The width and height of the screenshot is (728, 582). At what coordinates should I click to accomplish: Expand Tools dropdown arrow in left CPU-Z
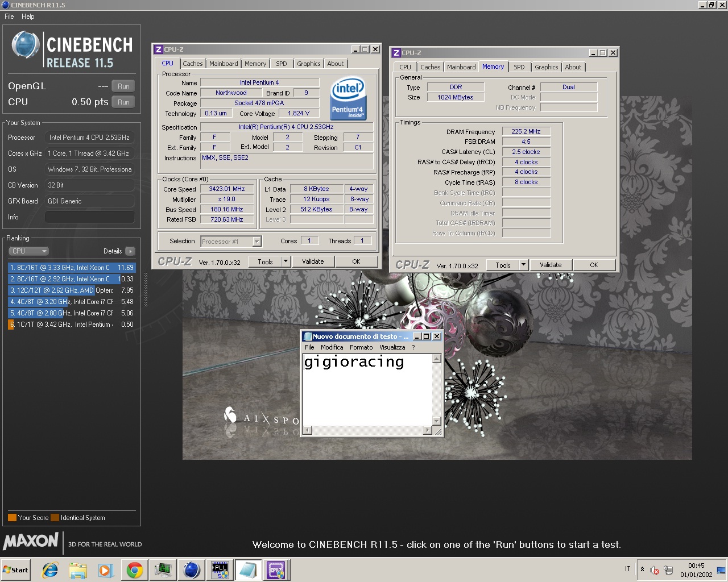pyautogui.click(x=286, y=262)
